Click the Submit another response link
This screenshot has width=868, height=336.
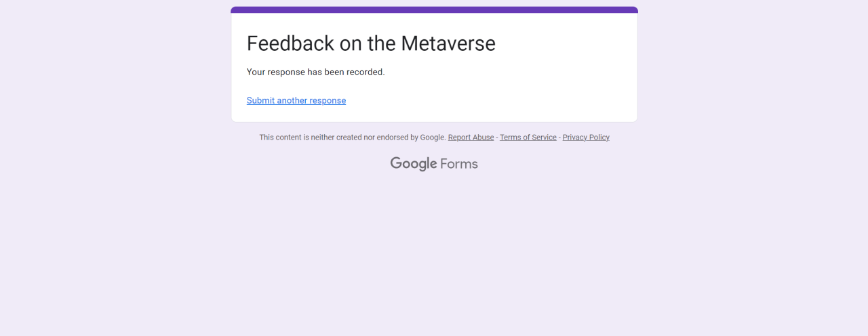[x=296, y=100]
